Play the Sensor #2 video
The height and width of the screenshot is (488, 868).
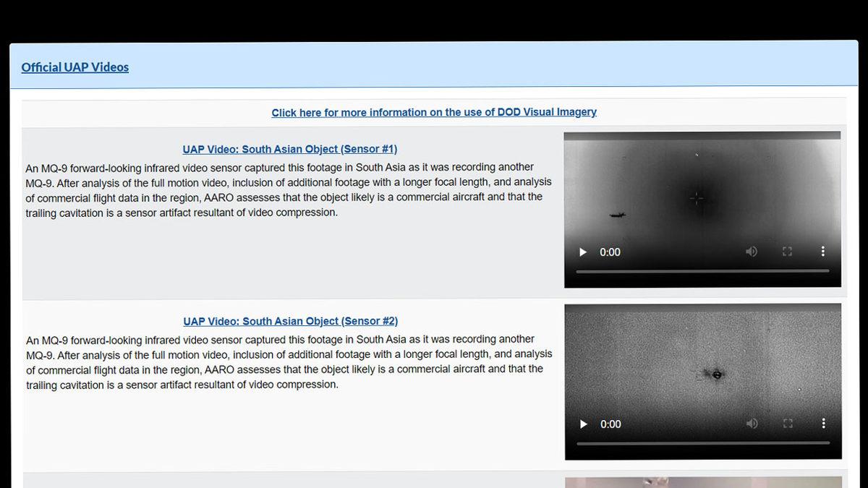(584, 424)
